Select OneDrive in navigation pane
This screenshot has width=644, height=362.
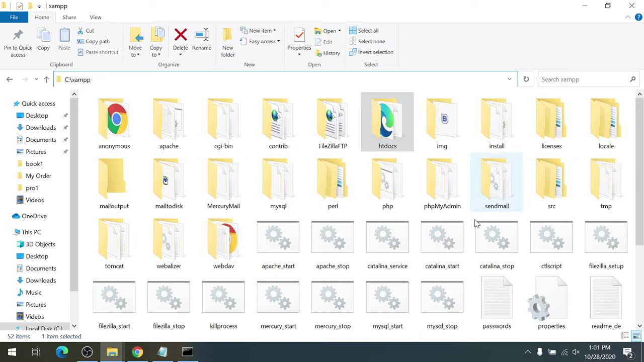pyautogui.click(x=34, y=216)
